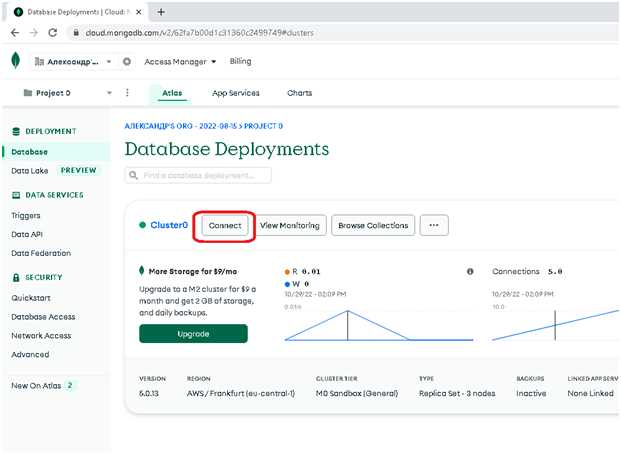Image resolution: width=621 pixels, height=454 pixels.
Task: Open organization settings gear icon
Action: [x=127, y=62]
